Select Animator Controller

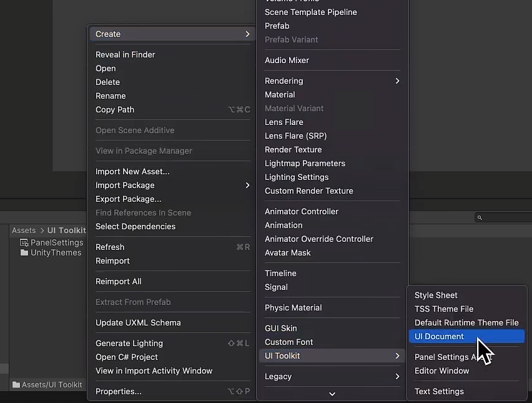(332, 212)
